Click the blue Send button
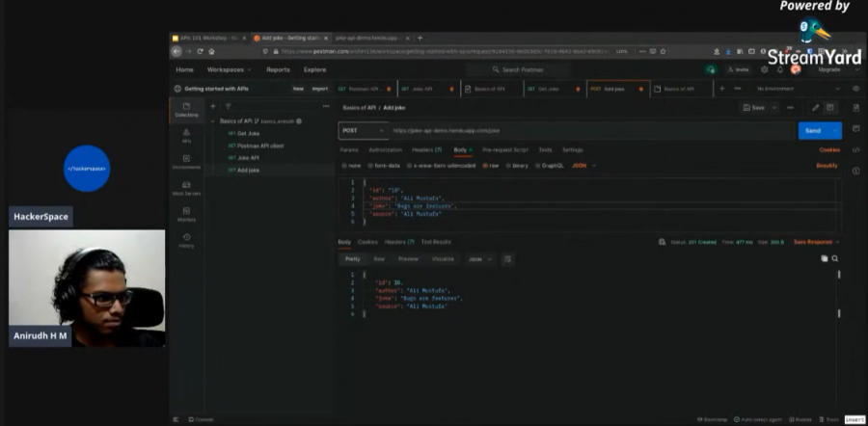868x426 pixels. [812, 130]
